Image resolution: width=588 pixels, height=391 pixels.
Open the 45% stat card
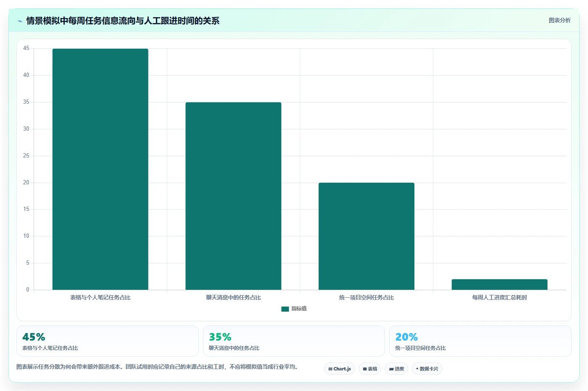(x=108, y=341)
